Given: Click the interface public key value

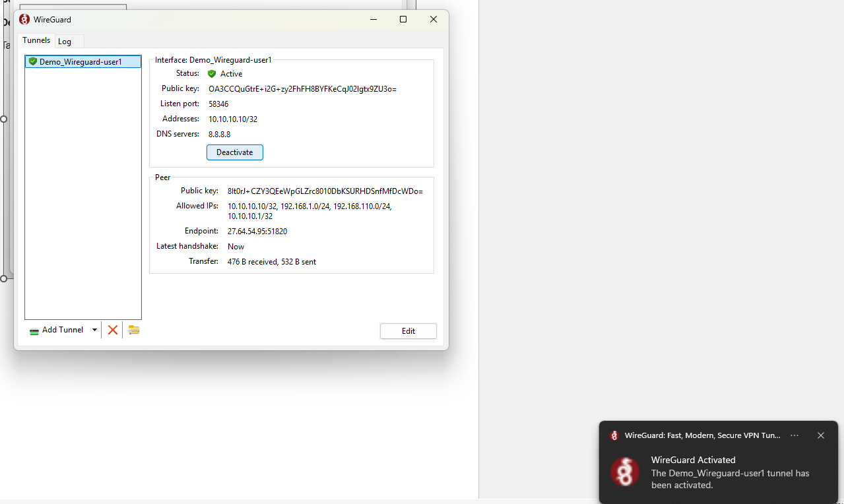Looking at the screenshot, I should click(302, 89).
